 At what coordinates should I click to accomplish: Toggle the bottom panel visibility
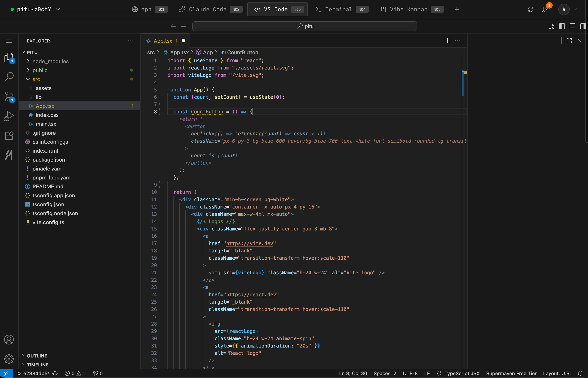572,26
